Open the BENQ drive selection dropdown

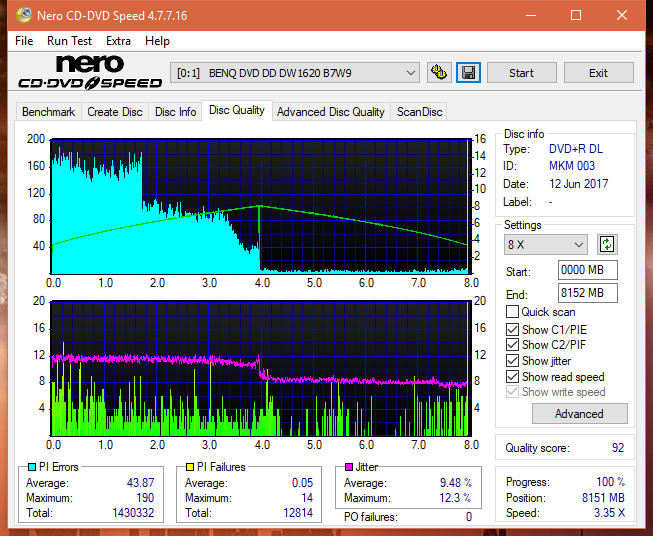[295, 73]
